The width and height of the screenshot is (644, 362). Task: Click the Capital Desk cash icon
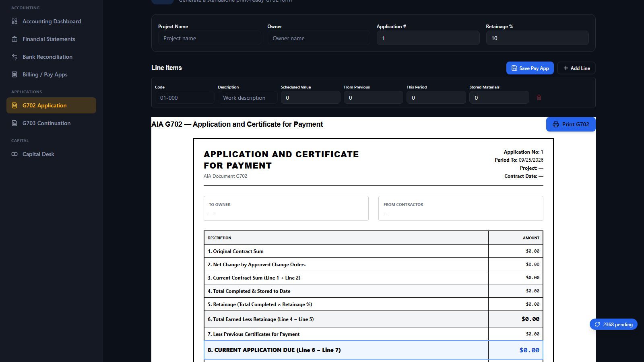(x=14, y=154)
